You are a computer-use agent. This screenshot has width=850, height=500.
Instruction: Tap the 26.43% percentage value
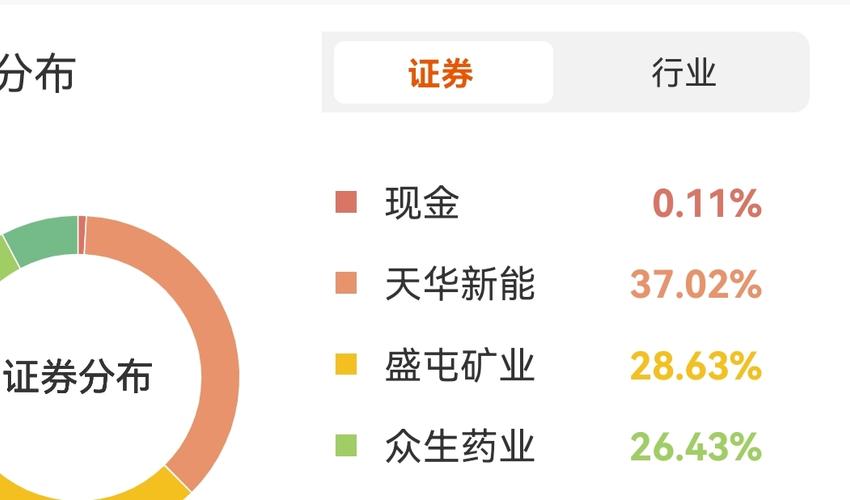coord(696,447)
